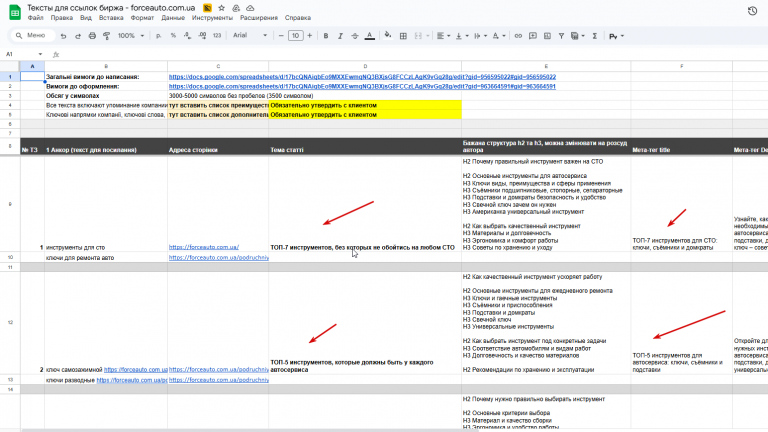Open the Данные menu

click(x=173, y=18)
